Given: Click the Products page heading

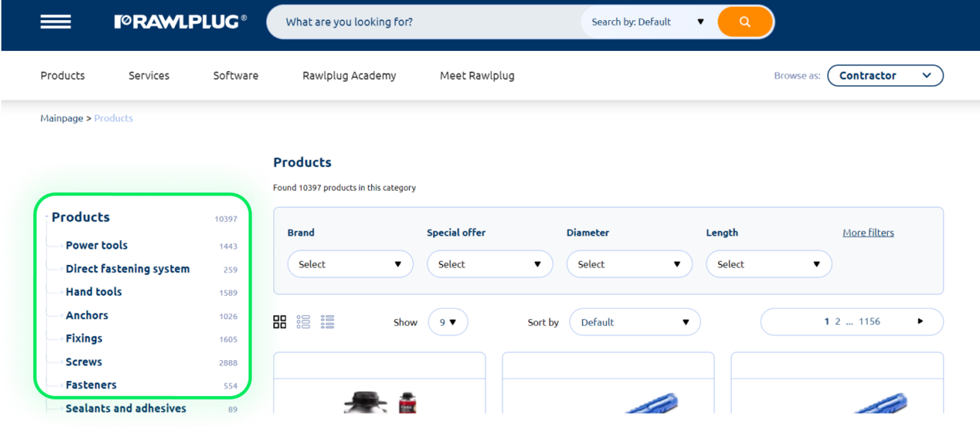Looking at the screenshot, I should point(302,162).
